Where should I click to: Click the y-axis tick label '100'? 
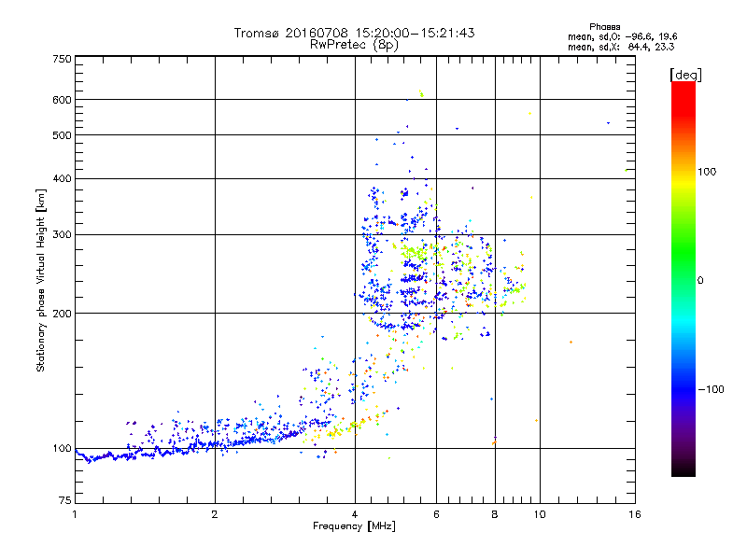[x=62, y=449]
